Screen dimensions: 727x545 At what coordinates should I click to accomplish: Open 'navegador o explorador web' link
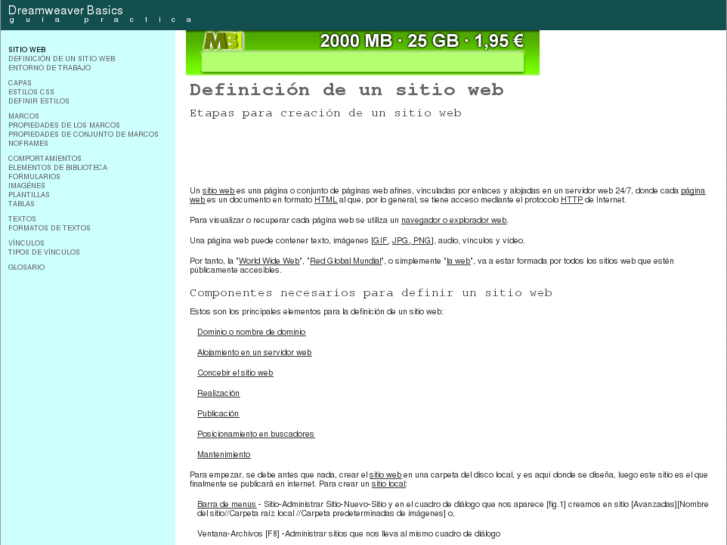point(454,220)
